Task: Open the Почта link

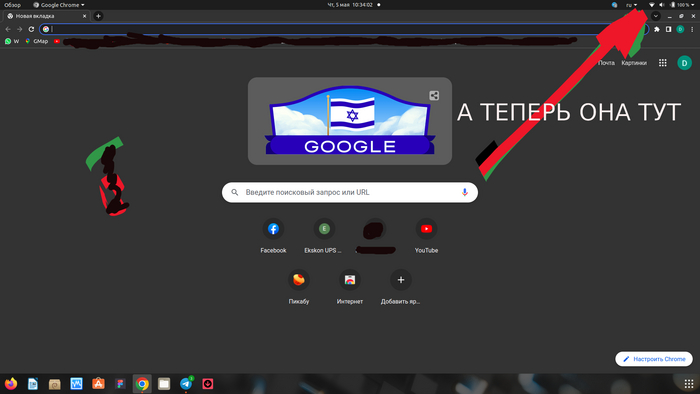Action: [606, 63]
